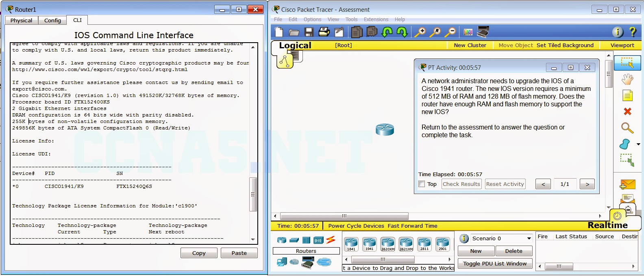Click Copy in Router1 window
Screen dimensions: 644x276
tap(199, 253)
